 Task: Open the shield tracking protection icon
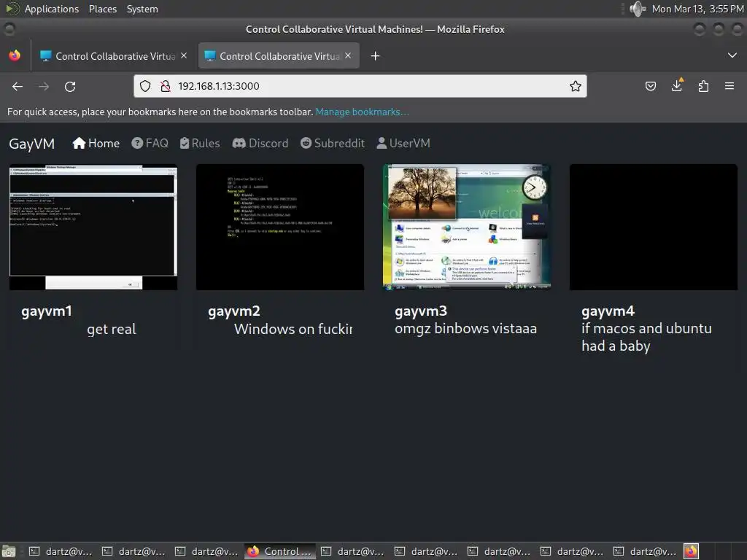click(x=145, y=86)
